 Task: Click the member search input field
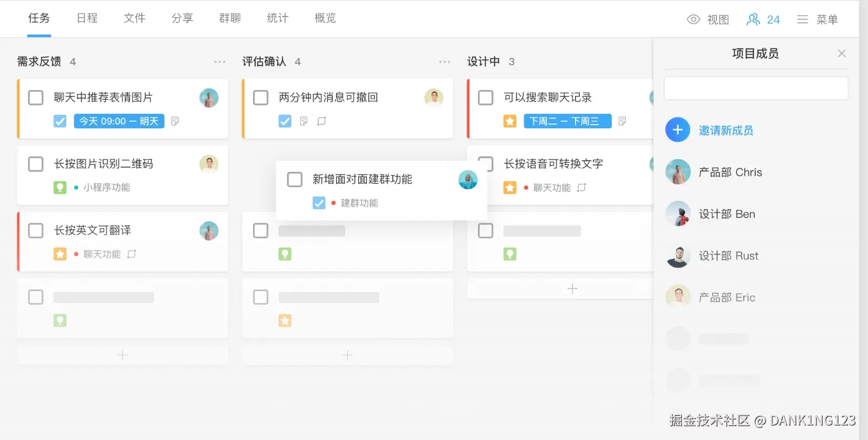pos(756,88)
